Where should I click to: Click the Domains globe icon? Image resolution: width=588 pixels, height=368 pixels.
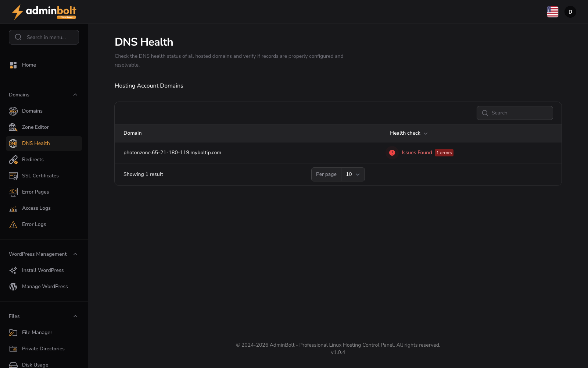[13, 111]
